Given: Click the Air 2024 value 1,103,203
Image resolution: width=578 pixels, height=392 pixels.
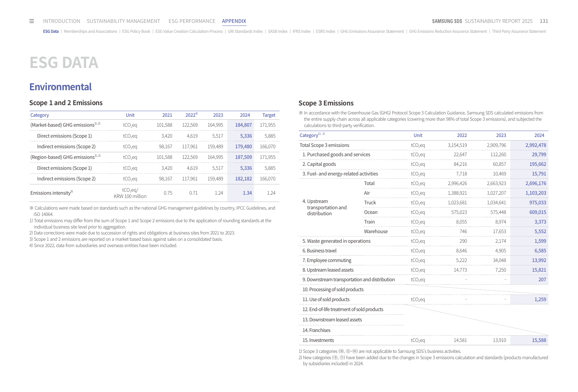Looking at the screenshot, I should click(x=536, y=193).
